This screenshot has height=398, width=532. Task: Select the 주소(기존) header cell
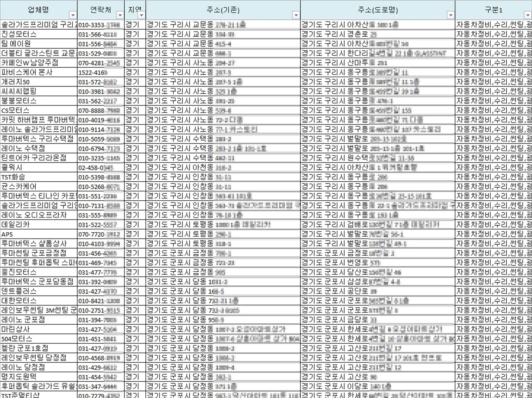pos(223,10)
